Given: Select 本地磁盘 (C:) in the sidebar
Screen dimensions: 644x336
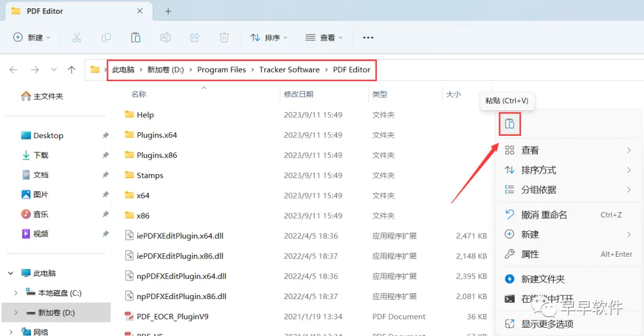Looking at the screenshot, I should coord(54,293).
